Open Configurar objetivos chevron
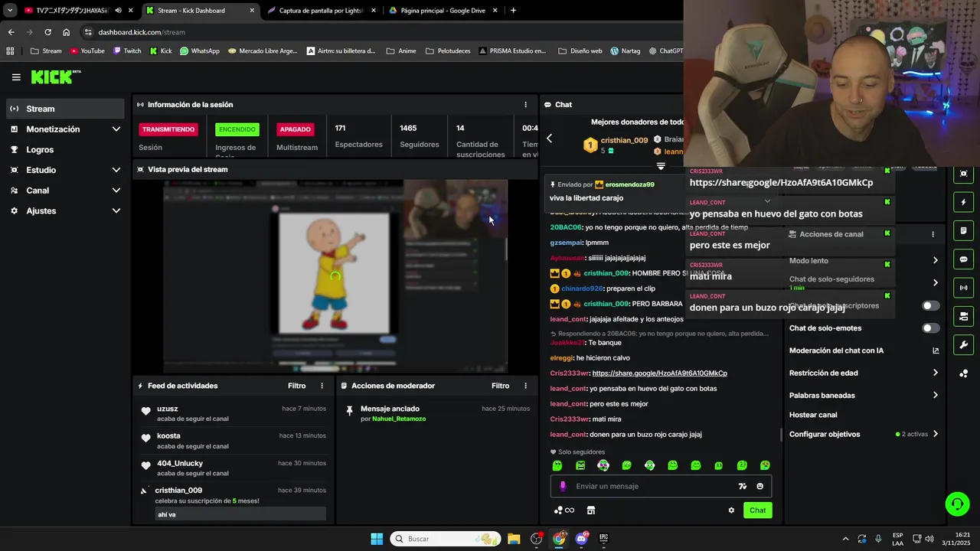This screenshot has width=980, height=551. [x=935, y=434]
